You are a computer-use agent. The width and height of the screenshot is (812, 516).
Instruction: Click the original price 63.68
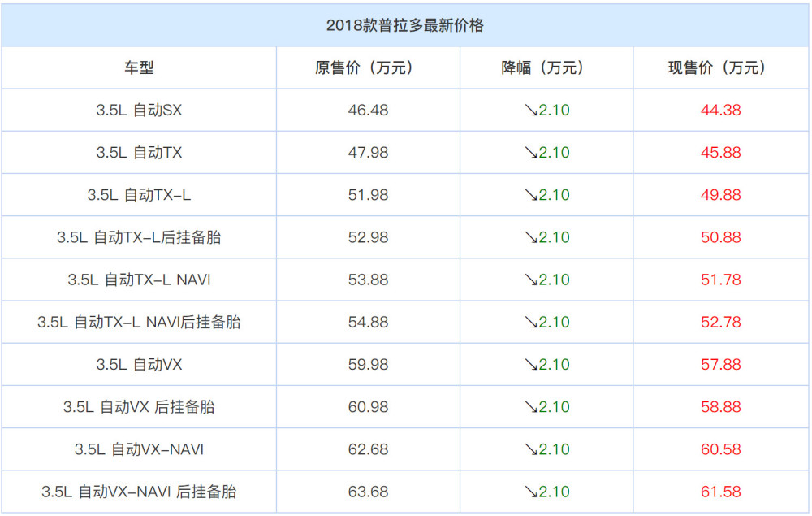pos(368,492)
